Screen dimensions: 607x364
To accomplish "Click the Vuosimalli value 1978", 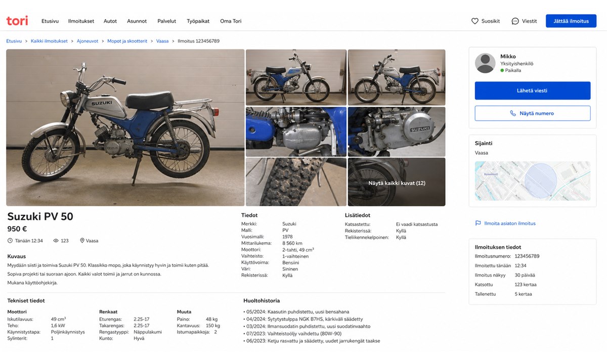I will 287,237.
